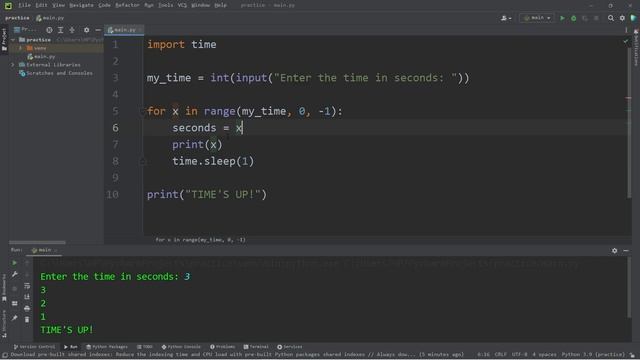Open the Services tool window
The image size is (640, 360).
(x=290, y=347)
